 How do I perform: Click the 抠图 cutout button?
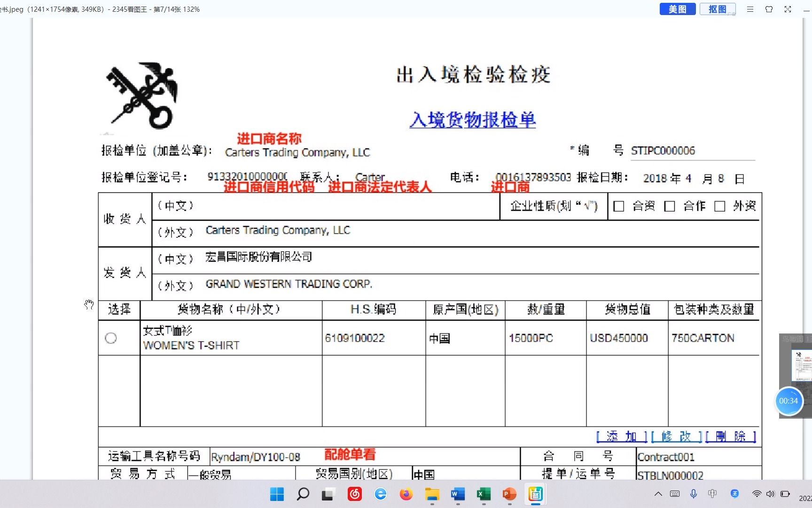pos(717,9)
